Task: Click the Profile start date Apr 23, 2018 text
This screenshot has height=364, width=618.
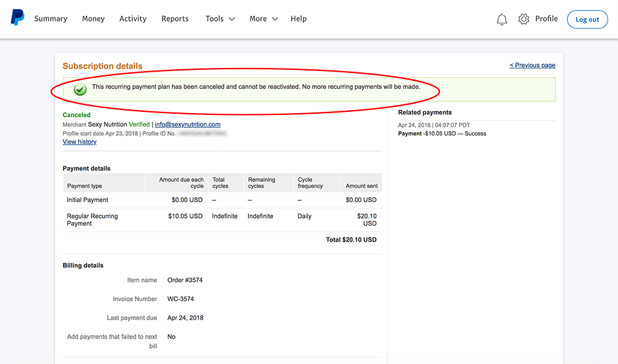Action: [100, 133]
